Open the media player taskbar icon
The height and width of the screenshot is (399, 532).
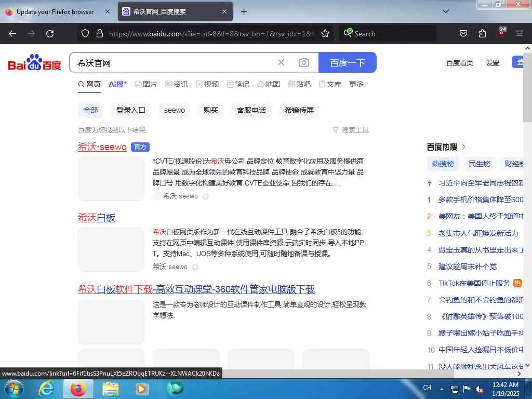pyautogui.click(x=142, y=389)
